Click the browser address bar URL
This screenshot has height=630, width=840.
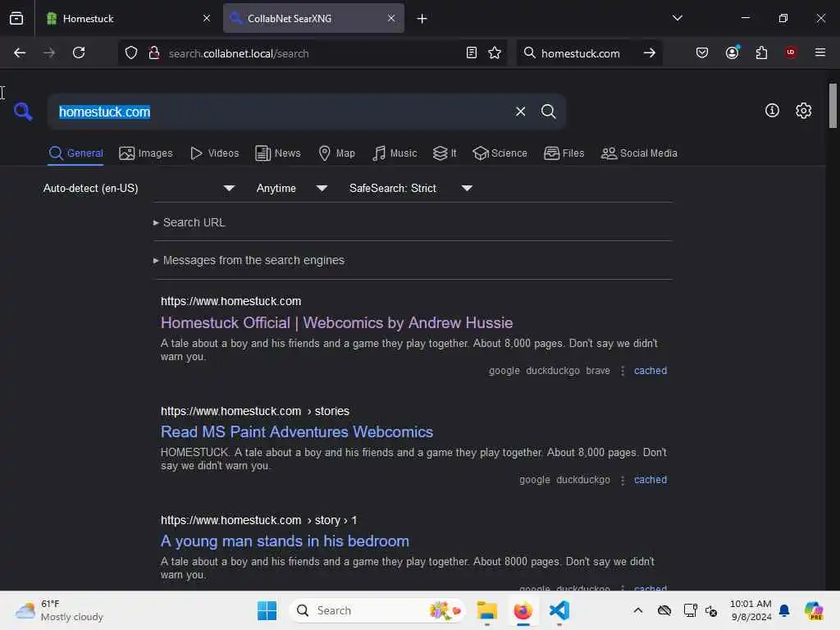pos(239,53)
